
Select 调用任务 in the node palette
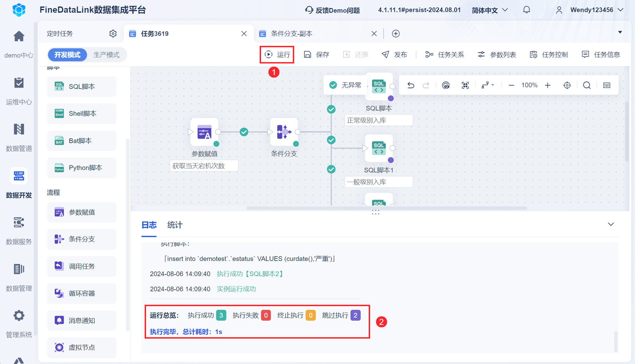point(81,266)
